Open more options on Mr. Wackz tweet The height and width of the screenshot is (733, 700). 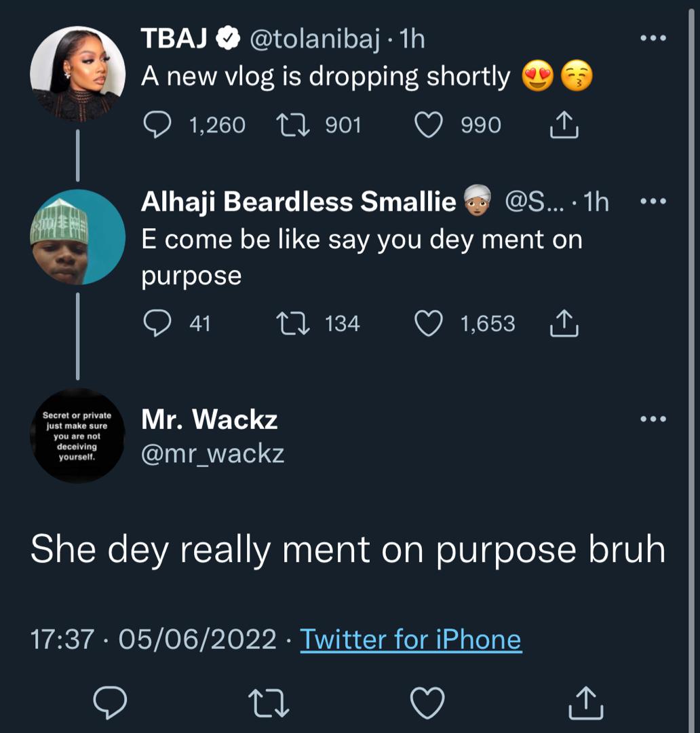[x=654, y=419]
